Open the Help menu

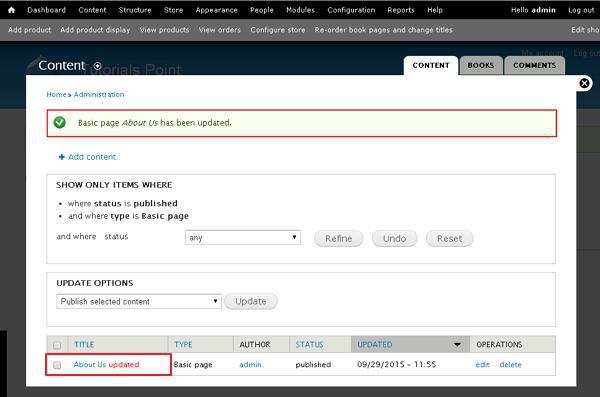435,10
